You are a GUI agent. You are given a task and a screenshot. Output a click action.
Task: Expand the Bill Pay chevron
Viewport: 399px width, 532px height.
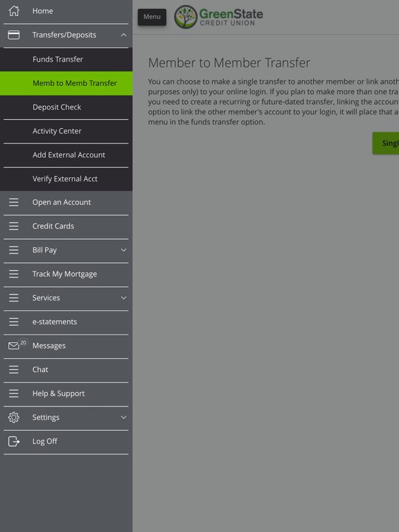(123, 250)
